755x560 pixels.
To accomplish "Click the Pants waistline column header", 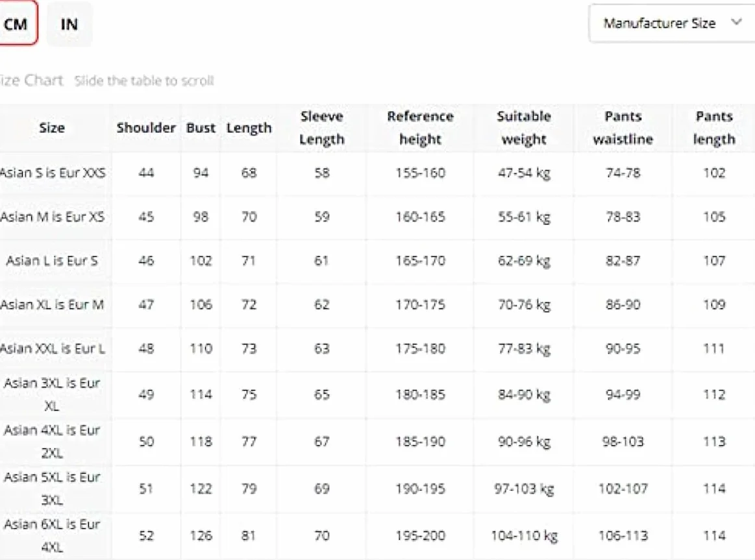I will 623,128.
